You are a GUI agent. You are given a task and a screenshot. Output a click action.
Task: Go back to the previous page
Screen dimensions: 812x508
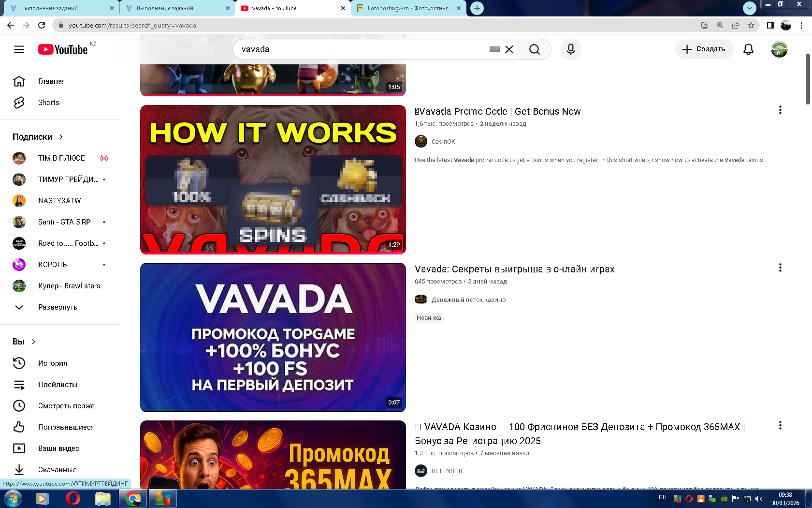11,25
